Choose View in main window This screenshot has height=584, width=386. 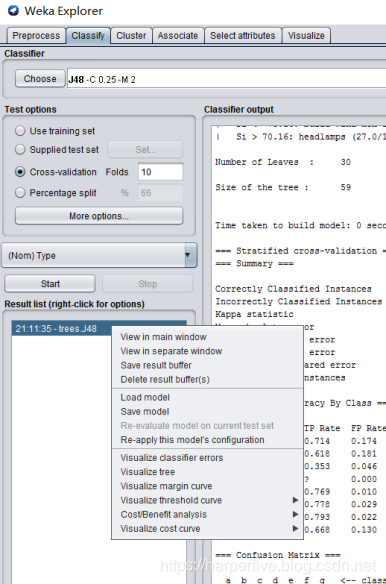(x=207, y=337)
